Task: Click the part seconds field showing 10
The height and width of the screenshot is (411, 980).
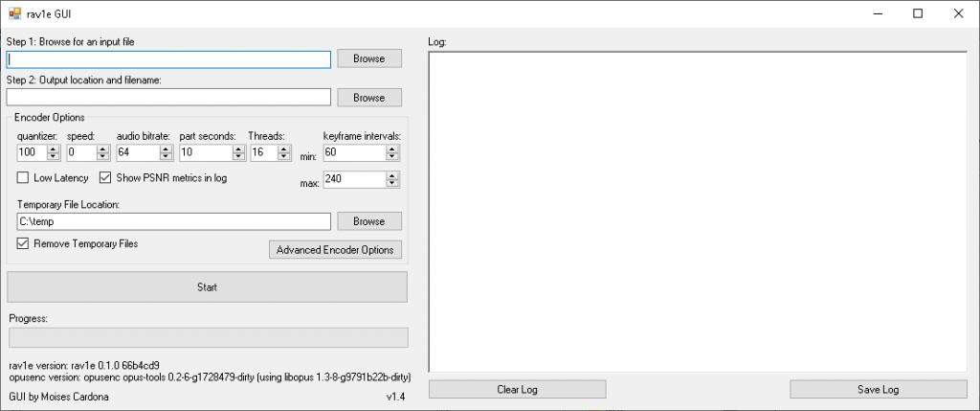Action: coord(206,152)
